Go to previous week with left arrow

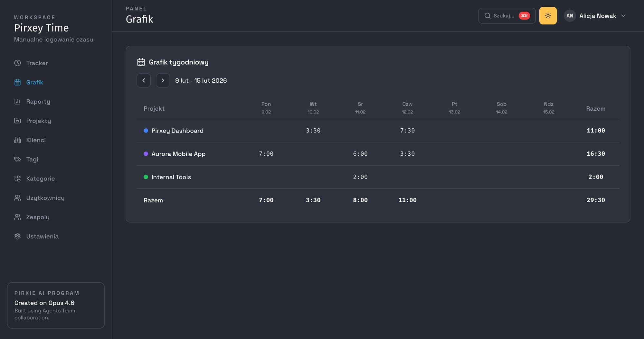(x=144, y=80)
